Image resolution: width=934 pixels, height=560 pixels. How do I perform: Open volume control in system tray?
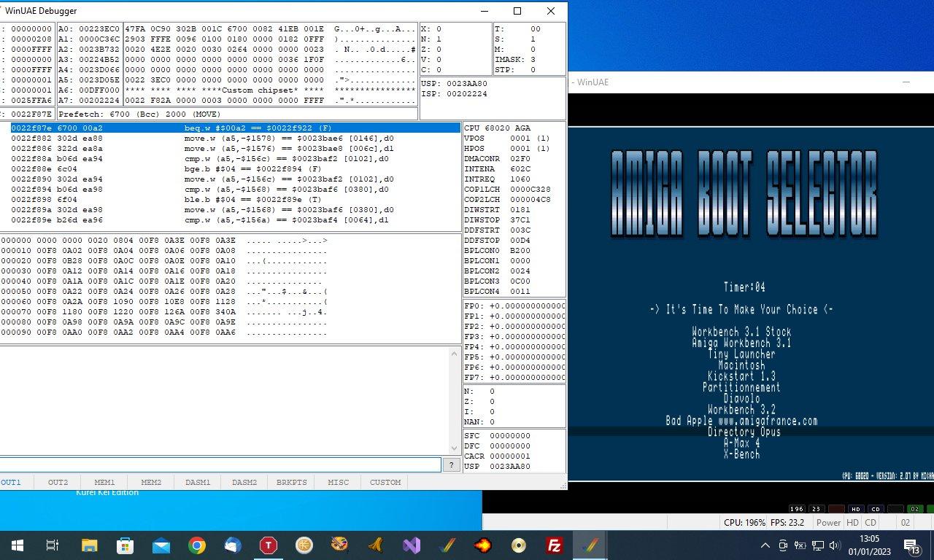click(835, 545)
